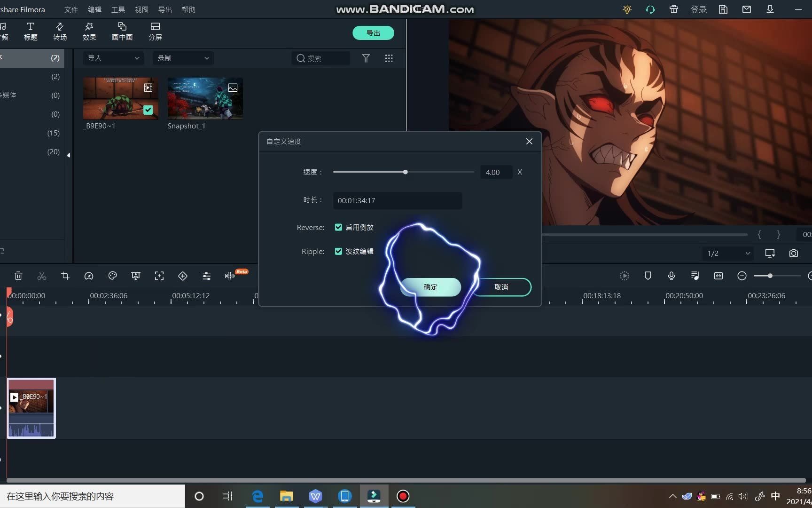
Task: Click the keyframe diamond icon
Action: pyautogui.click(x=183, y=276)
